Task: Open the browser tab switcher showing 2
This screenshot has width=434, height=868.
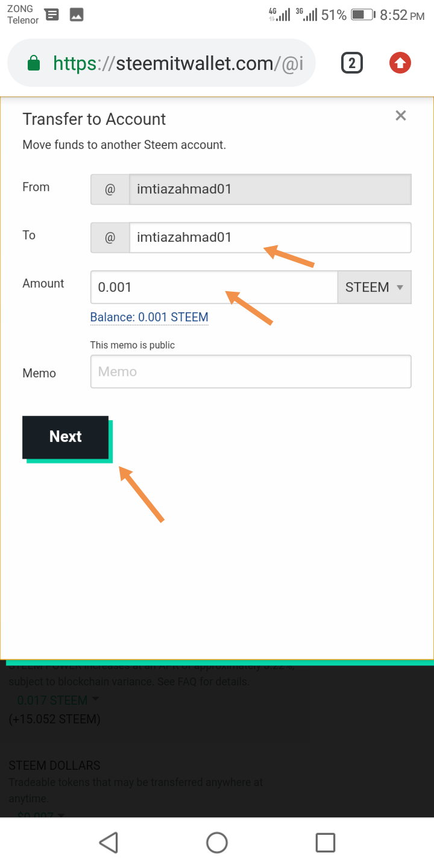Action: point(352,63)
